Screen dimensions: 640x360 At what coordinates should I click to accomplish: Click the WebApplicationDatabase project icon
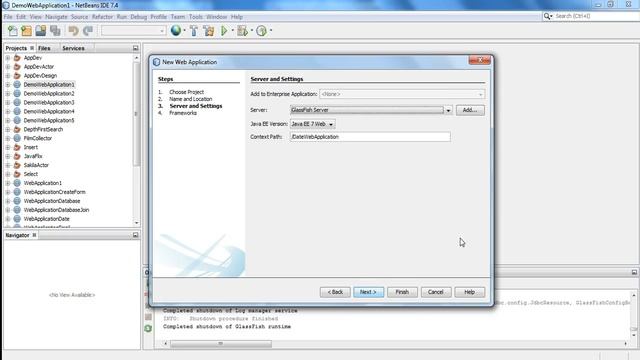17,201
